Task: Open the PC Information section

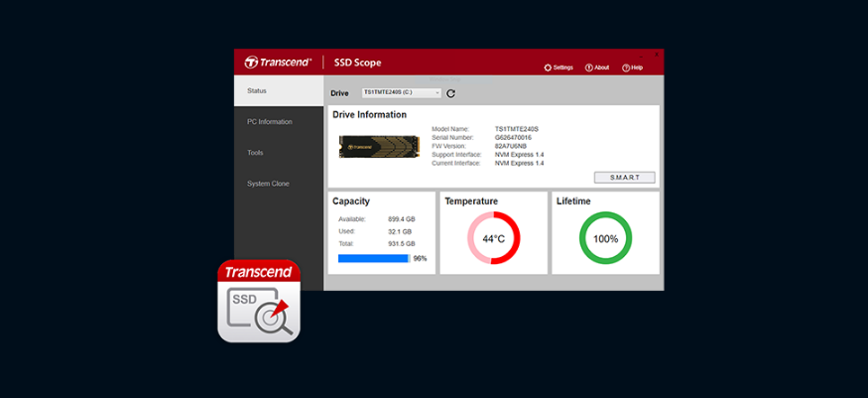Action: pyautogui.click(x=270, y=122)
